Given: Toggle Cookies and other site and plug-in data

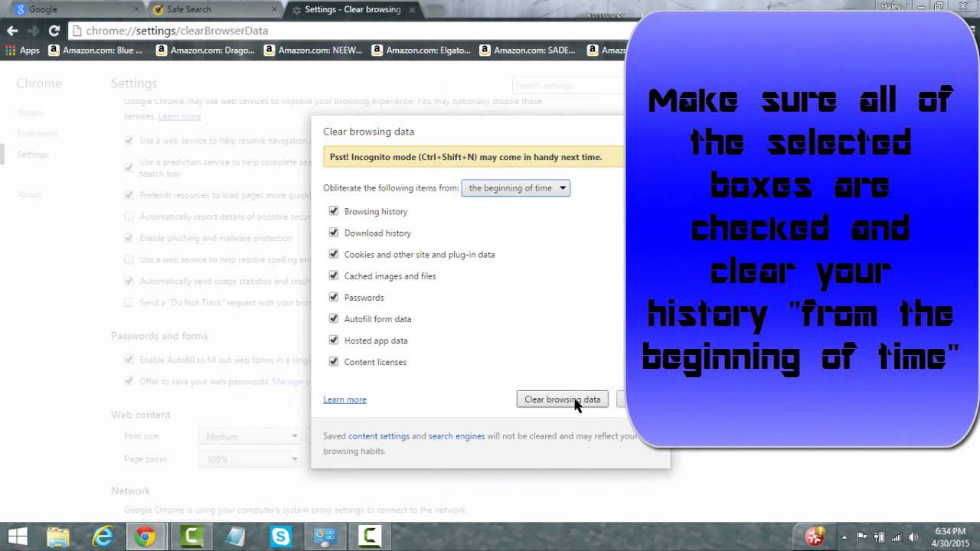Looking at the screenshot, I should pos(333,254).
